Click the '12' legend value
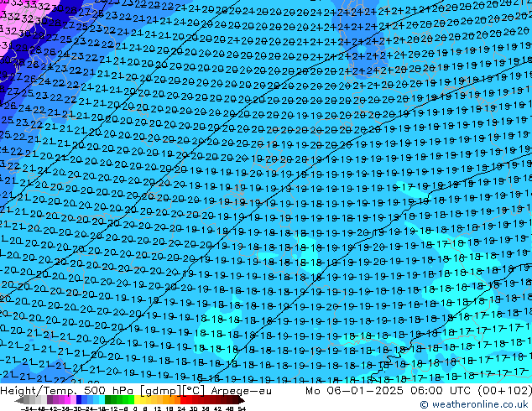Viewport: 532px width, 411px height. pos(158,409)
